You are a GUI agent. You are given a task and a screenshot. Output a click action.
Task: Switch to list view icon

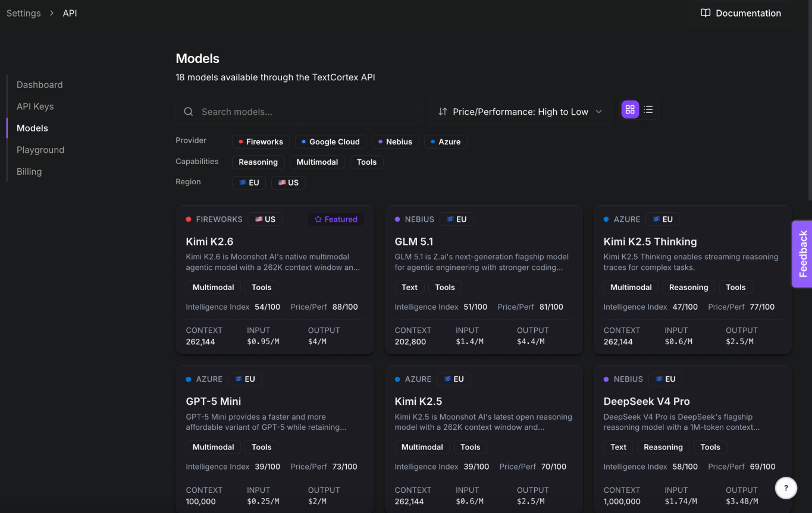click(x=648, y=109)
